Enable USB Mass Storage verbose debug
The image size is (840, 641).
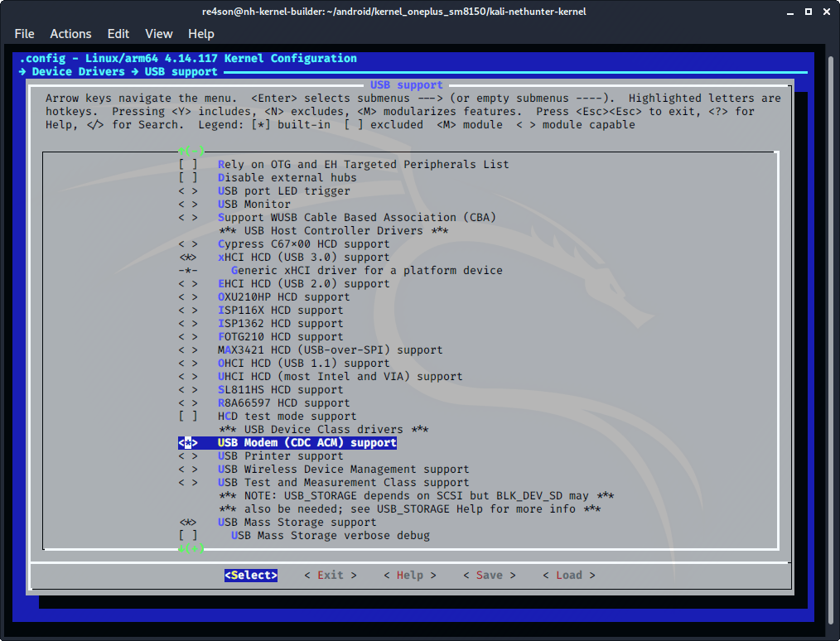(188, 535)
